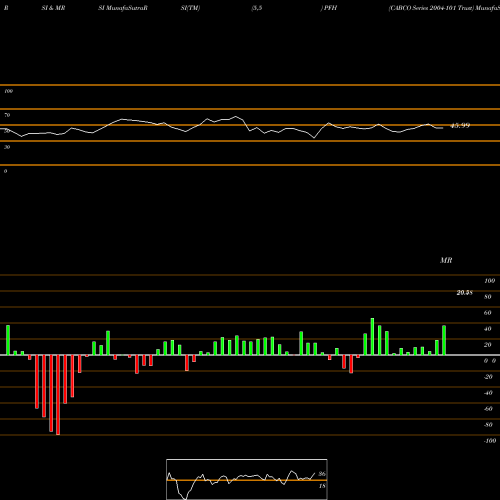Viewport: 500px width, 500px height.
Task: Click the mini chart label 18
Action: [322, 486]
